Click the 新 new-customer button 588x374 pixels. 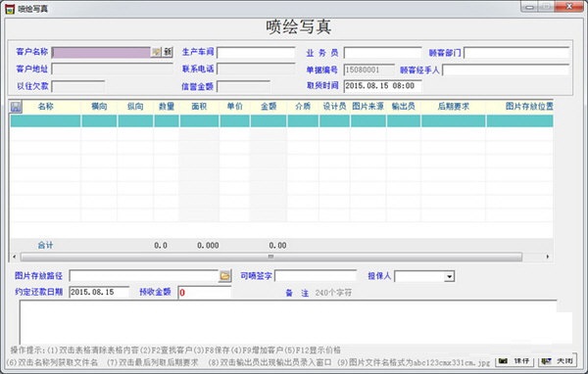168,52
